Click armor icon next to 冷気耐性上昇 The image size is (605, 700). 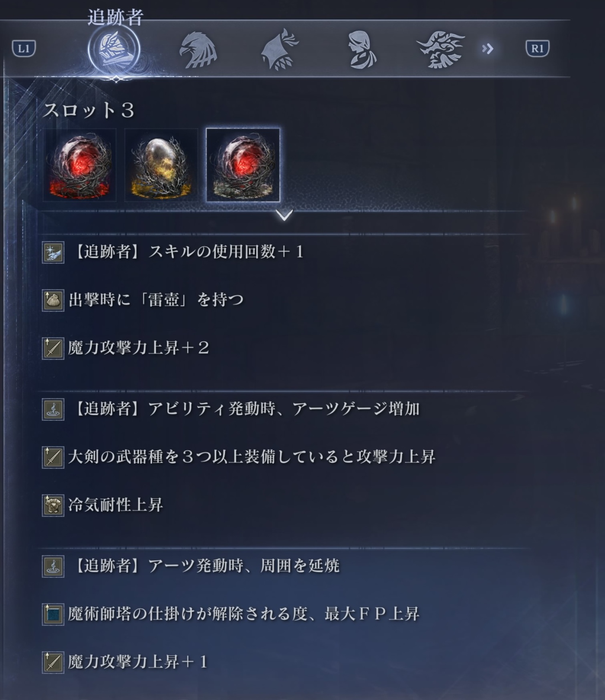(53, 505)
